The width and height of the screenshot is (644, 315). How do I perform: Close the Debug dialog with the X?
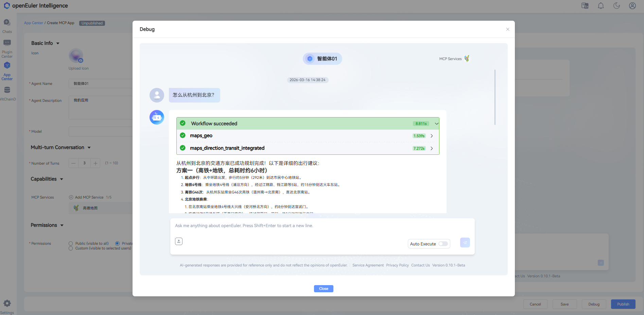[508, 29]
